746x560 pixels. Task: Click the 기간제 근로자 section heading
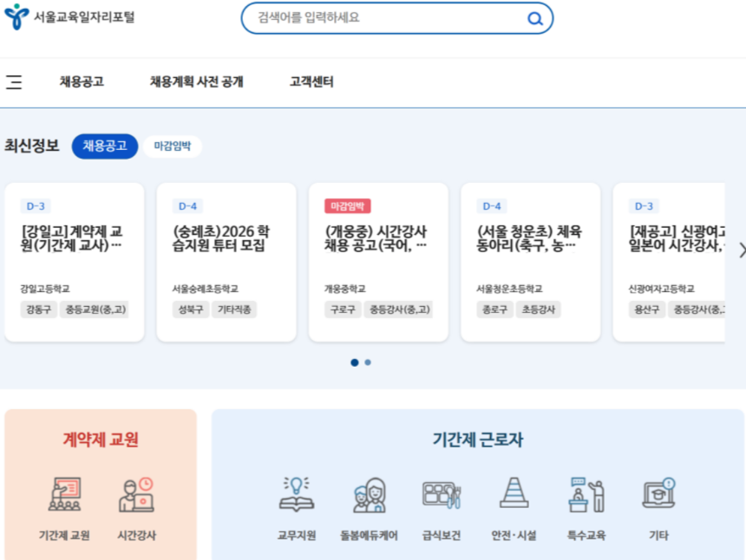[x=478, y=440]
